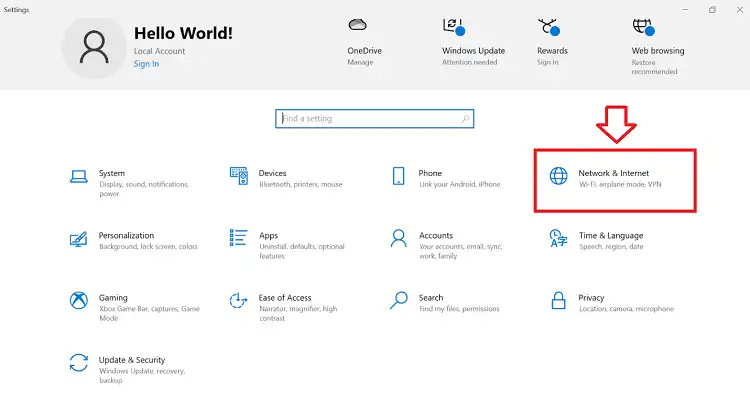Click the Phone settings icon
Image resolution: width=750 pixels, height=401 pixels.
398,176
